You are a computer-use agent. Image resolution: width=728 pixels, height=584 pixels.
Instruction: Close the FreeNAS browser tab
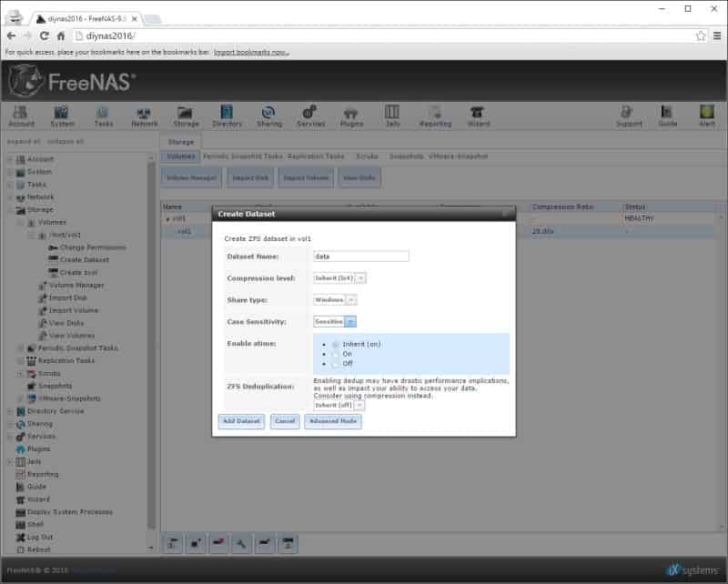tap(134, 19)
